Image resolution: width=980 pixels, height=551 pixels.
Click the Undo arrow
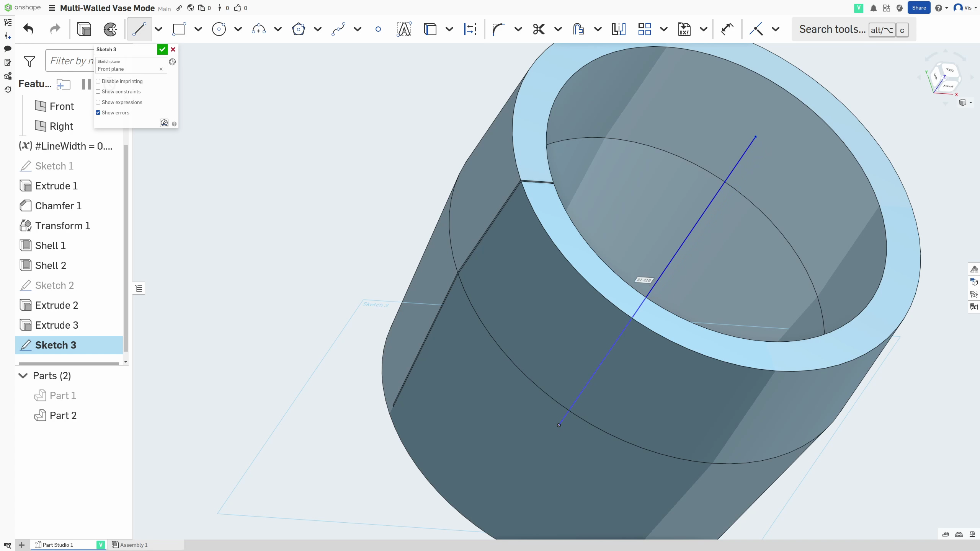pyautogui.click(x=28, y=29)
